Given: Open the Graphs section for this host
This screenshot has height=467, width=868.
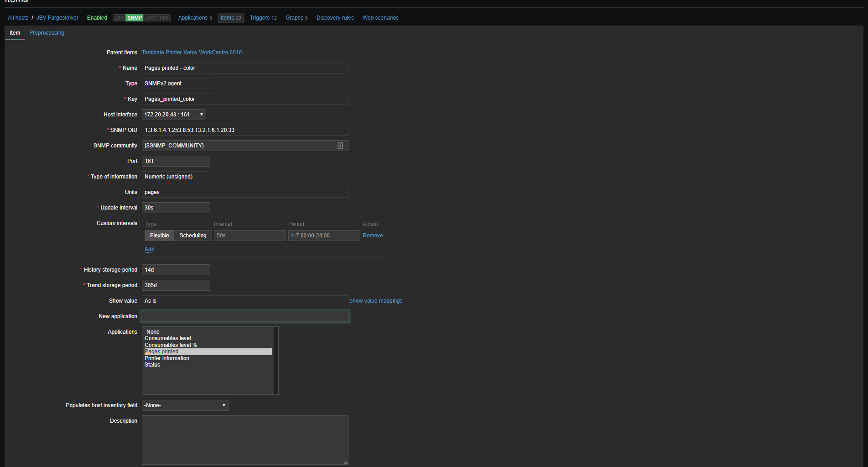Looking at the screenshot, I should click(x=296, y=18).
